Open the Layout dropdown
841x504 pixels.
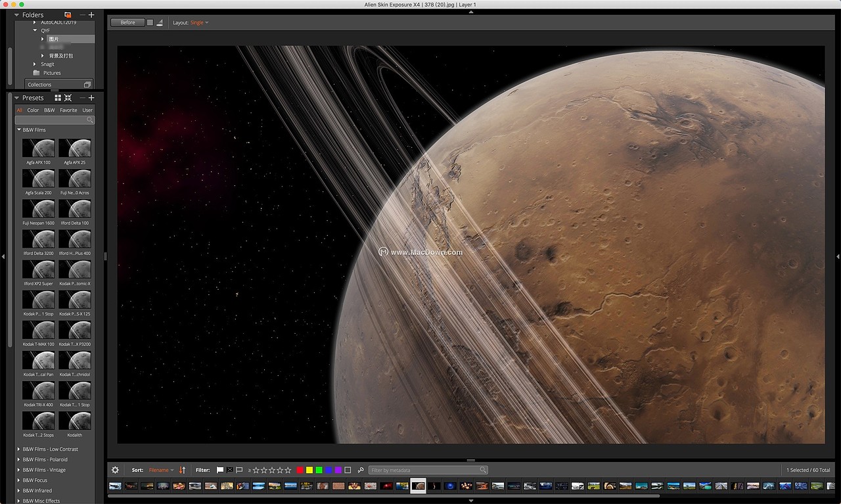(x=199, y=22)
